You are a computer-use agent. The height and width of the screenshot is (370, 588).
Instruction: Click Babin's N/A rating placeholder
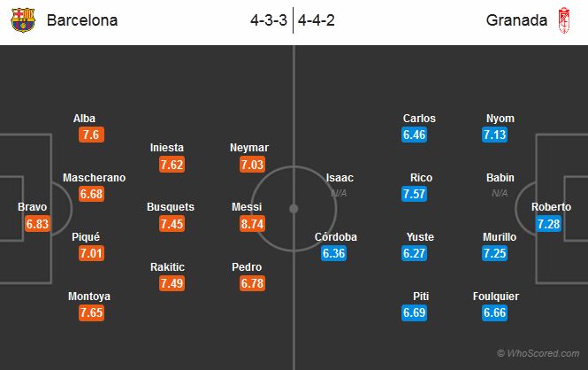500,193
